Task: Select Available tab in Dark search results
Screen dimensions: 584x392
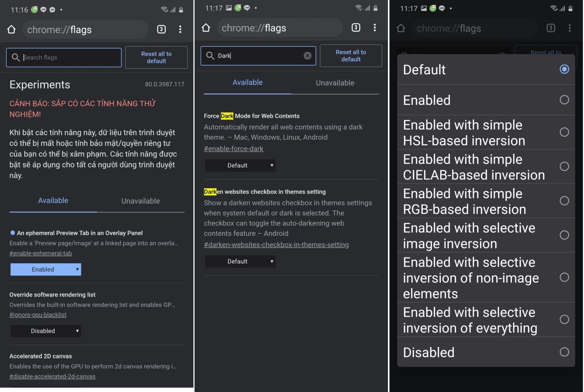Action: coord(247,83)
